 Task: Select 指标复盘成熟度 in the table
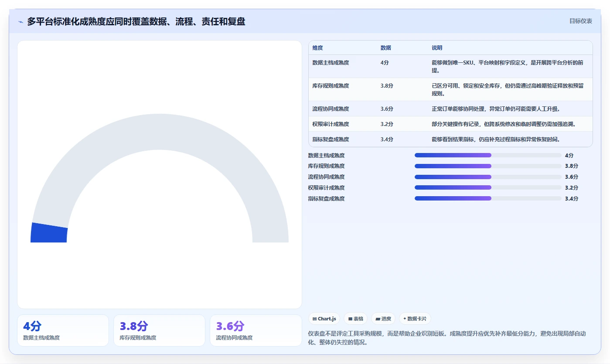tap(331, 139)
